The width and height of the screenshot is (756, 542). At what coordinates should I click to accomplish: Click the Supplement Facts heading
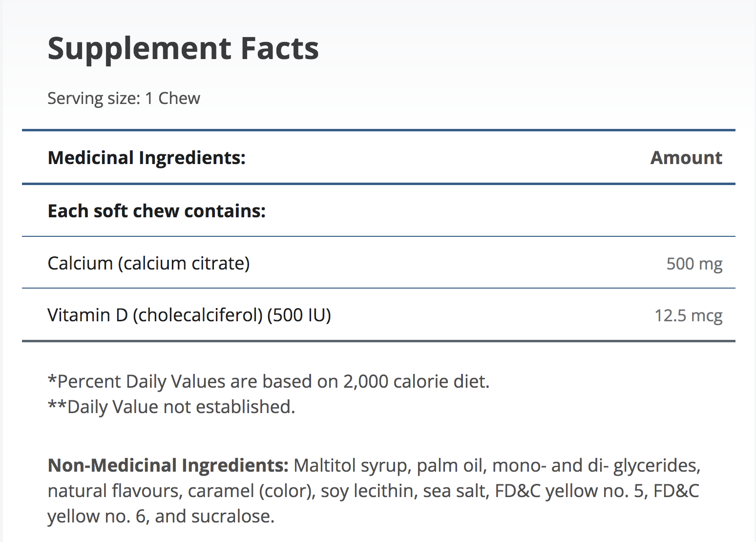coord(183,49)
